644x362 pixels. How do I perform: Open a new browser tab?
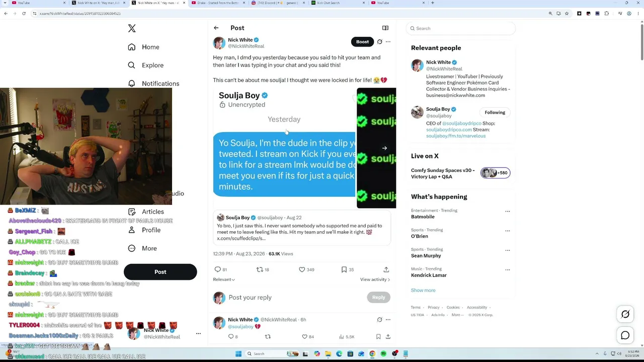(x=433, y=3)
